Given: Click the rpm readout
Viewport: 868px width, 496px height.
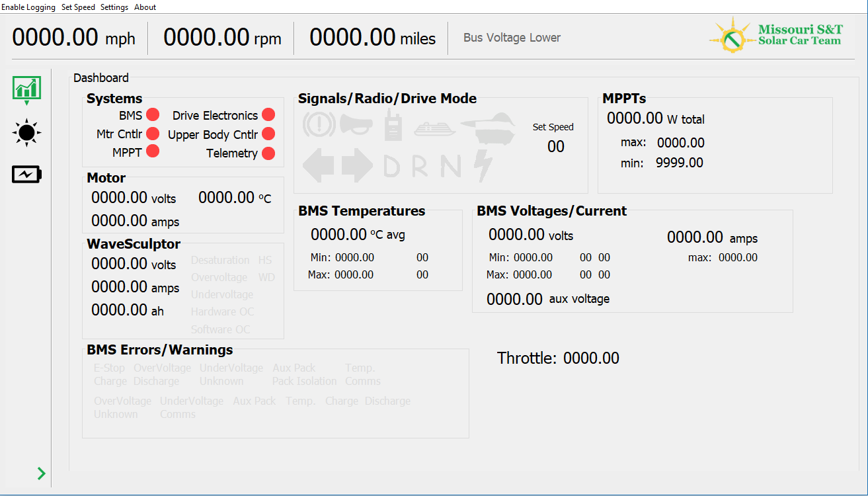Looking at the screenshot, I should pos(223,37).
